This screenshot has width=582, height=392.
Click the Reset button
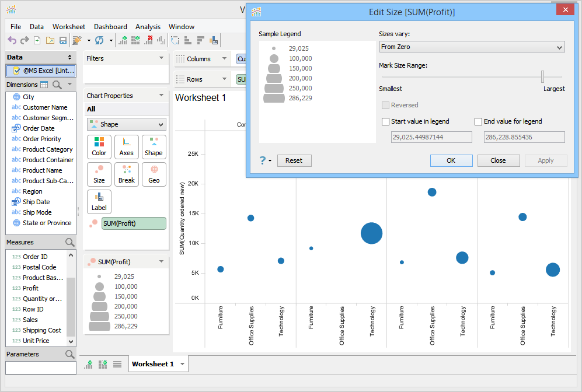pos(294,160)
